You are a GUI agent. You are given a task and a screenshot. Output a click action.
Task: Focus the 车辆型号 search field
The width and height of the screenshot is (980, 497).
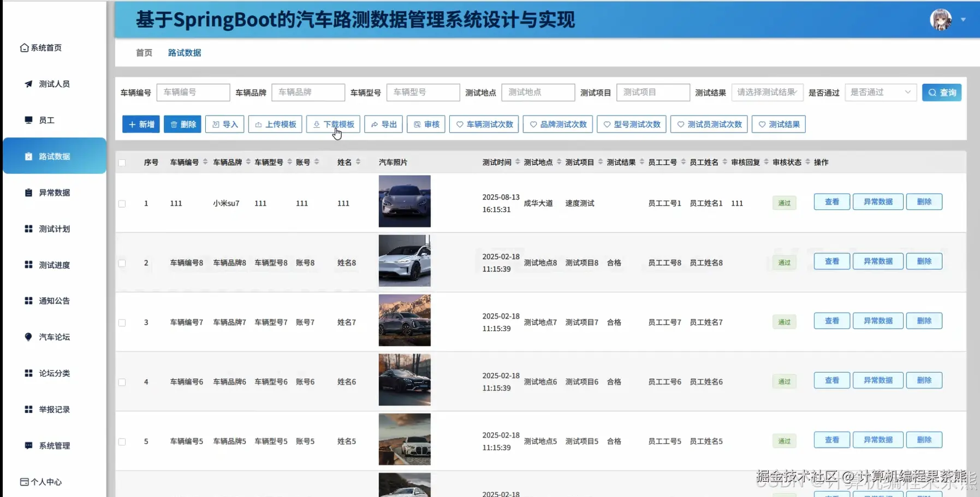tap(423, 93)
